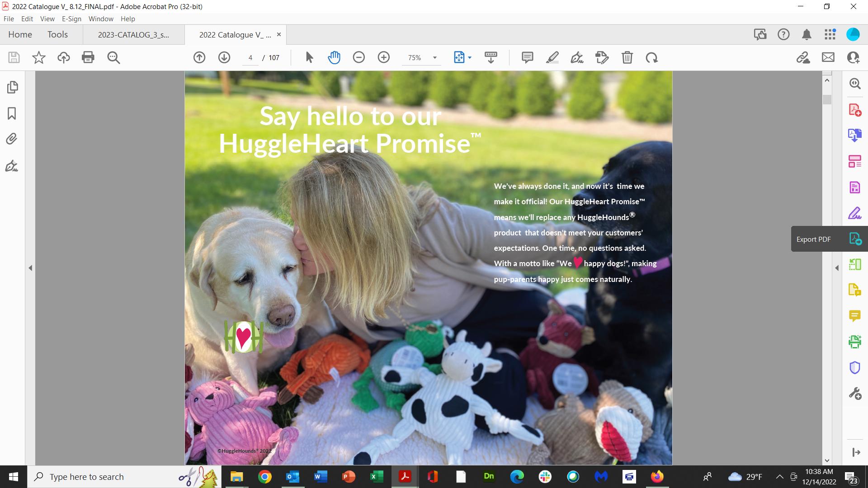Upload file to cloud icon
The width and height of the screenshot is (868, 488).
point(64,57)
